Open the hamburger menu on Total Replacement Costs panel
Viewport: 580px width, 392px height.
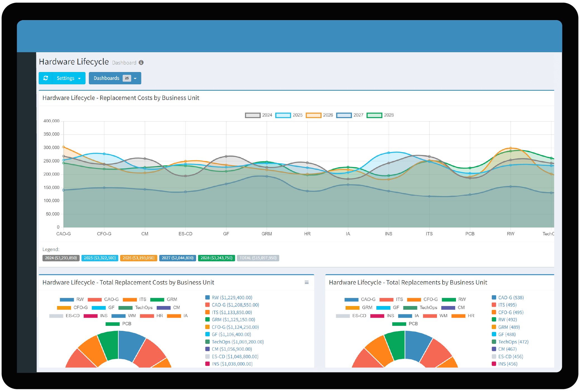pos(307,282)
